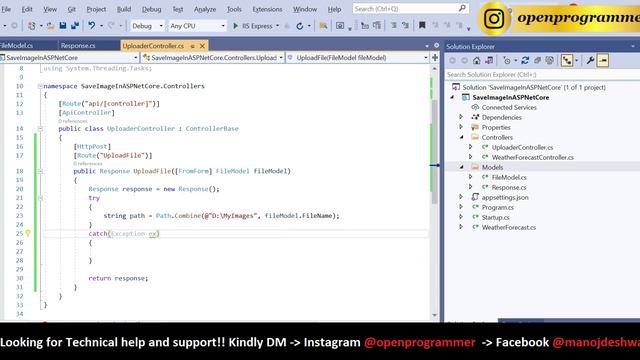The height and width of the screenshot is (360, 640).
Task: Open the Build menu
Action: pyautogui.click(x=124, y=9)
